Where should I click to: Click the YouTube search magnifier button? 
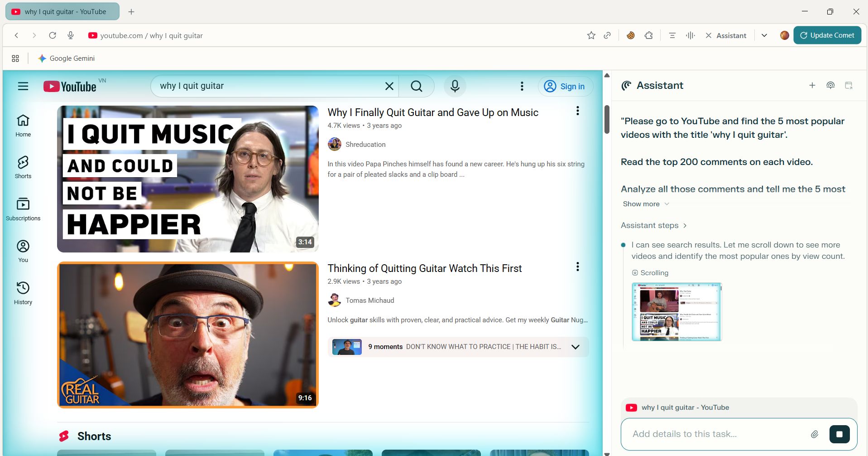pos(416,86)
